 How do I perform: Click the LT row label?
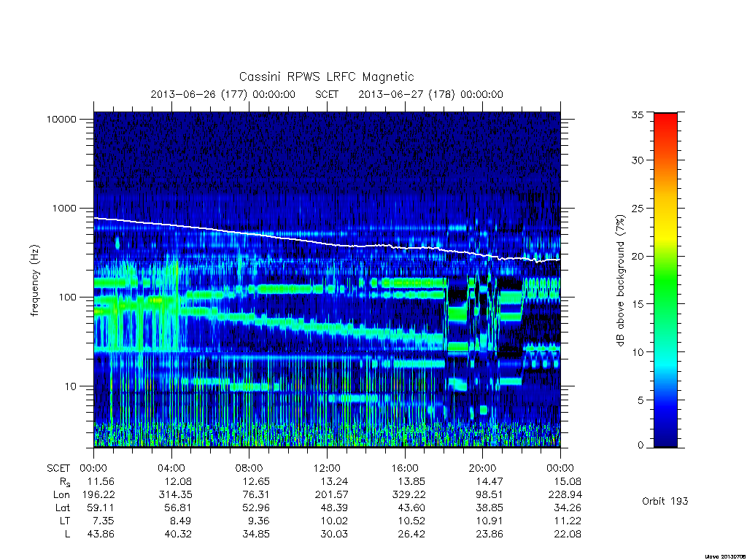65,521
